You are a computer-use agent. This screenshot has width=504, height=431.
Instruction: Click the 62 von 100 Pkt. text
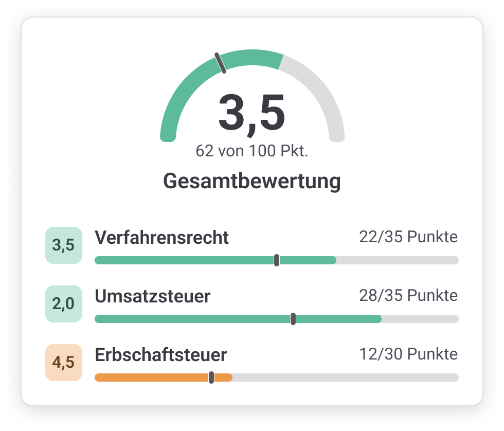[252, 151]
